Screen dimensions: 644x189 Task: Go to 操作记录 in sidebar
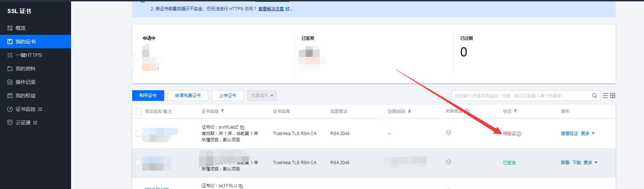tap(25, 82)
